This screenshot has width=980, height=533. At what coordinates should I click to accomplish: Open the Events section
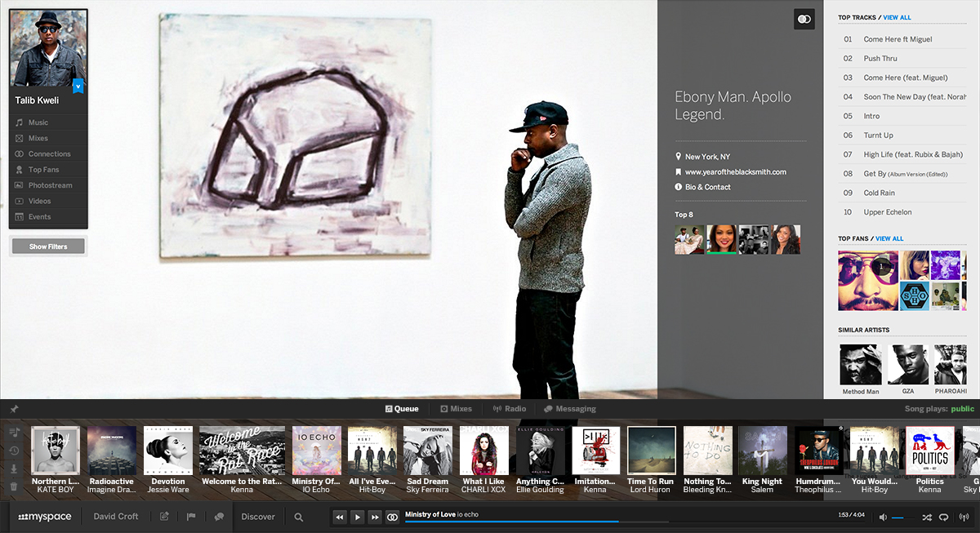point(48,216)
